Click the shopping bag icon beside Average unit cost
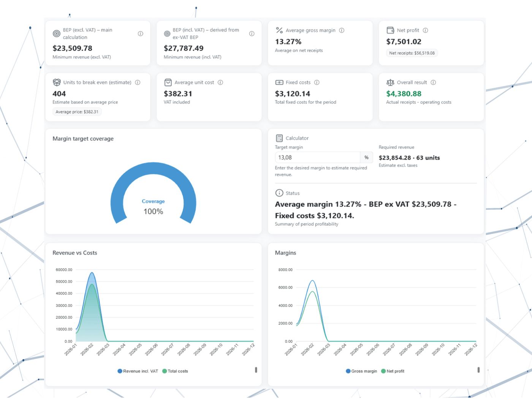Viewport: 532px width, 399px height. 168,82
